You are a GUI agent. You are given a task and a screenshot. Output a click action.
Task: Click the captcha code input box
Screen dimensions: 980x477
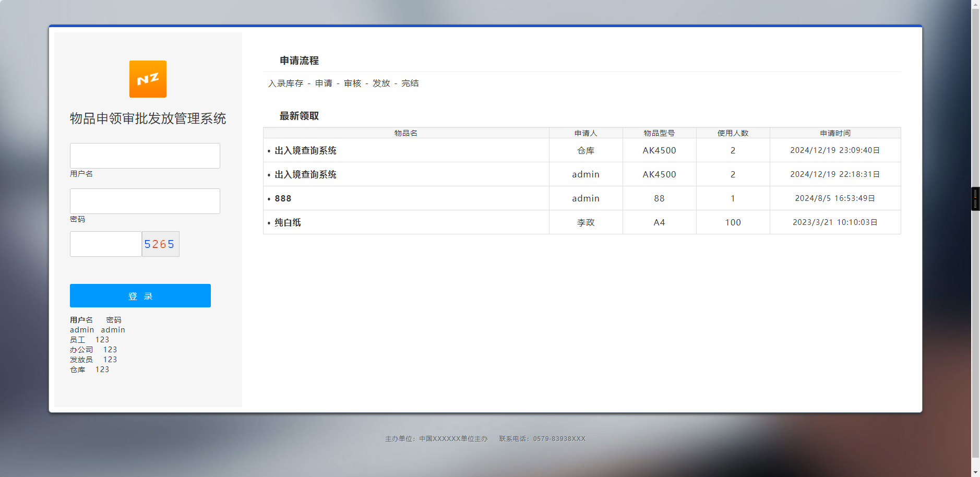[x=106, y=244]
